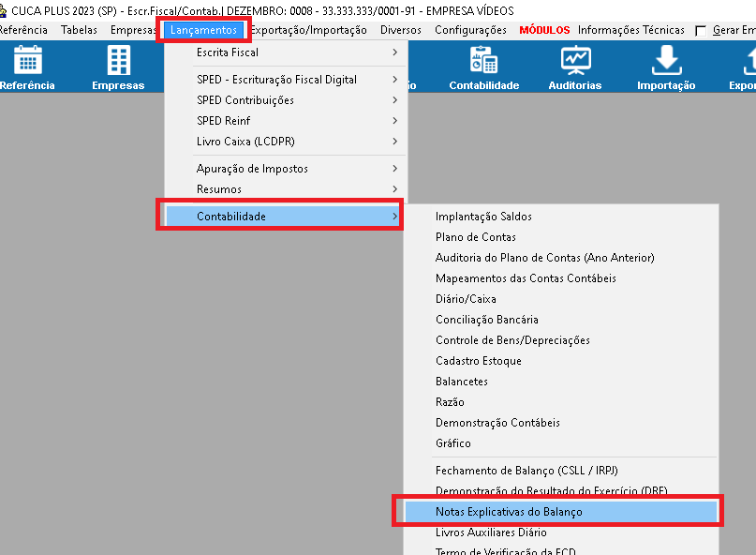Choose Gráfico

tap(561, 443)
